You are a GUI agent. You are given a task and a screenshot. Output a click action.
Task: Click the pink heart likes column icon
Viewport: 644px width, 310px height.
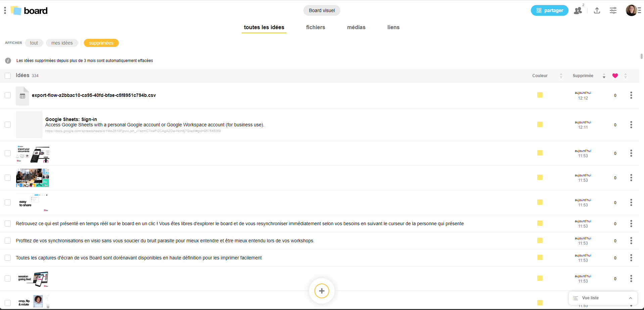point(615,76)
